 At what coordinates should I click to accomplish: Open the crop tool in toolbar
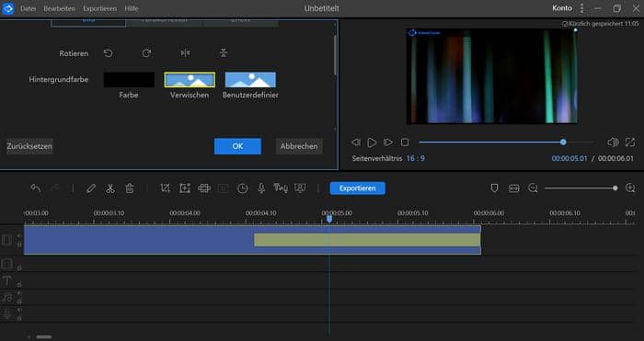pyautogui.click(x=165, y=188)
